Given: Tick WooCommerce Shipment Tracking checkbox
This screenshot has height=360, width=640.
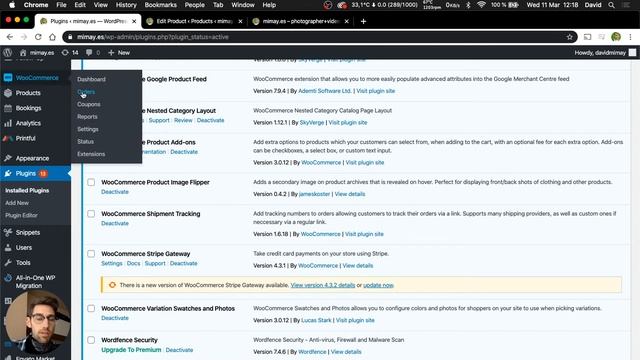Looking at the screenshot, I should tap(91, 214).
